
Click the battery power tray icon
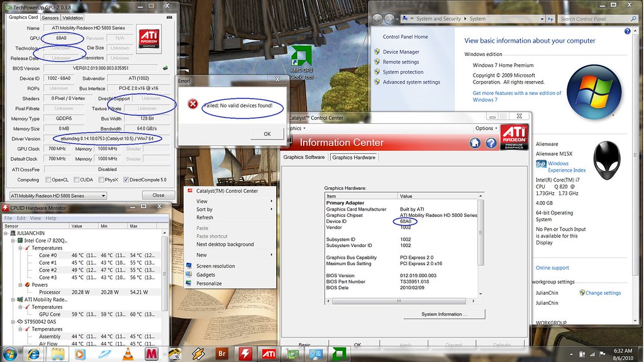point(582,354)
